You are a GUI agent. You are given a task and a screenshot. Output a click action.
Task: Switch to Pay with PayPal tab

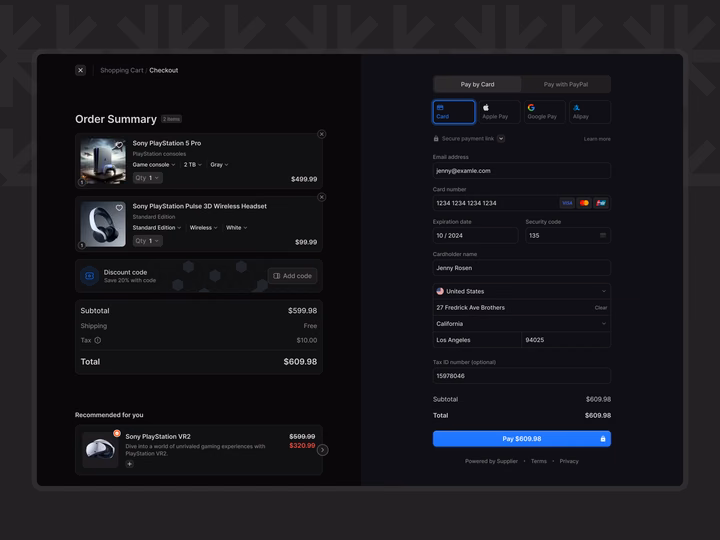click(x=566, y=84)
